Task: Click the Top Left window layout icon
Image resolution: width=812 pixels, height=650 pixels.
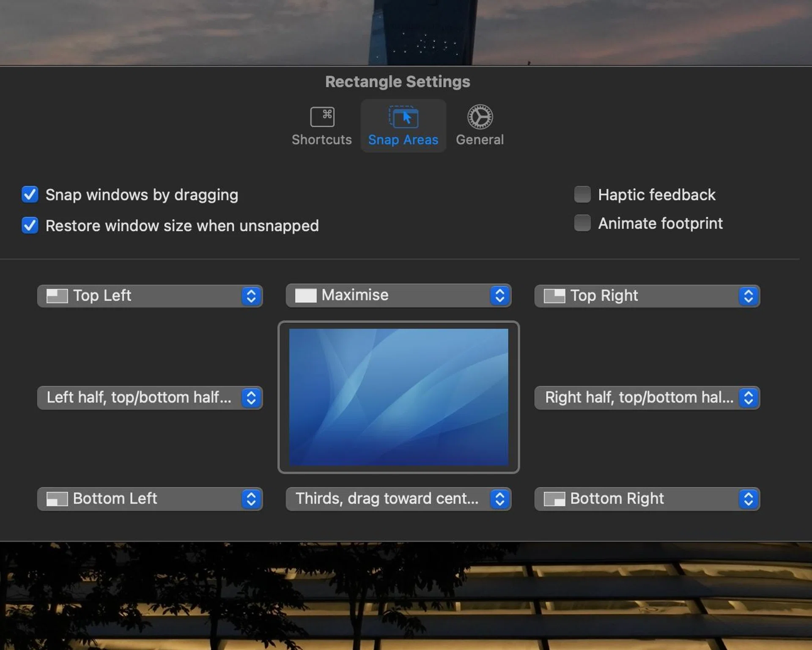Action: click(x=57, y=296)
